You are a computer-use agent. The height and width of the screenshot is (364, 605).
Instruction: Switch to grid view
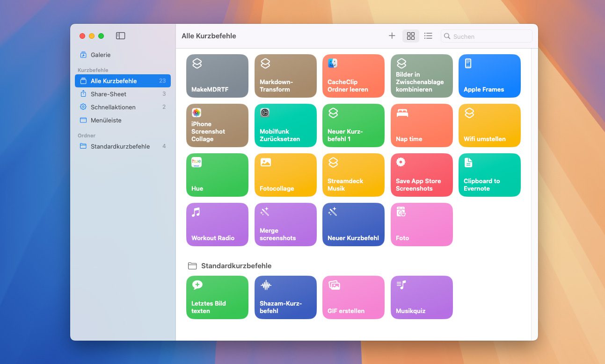click(x=411, y=36)
